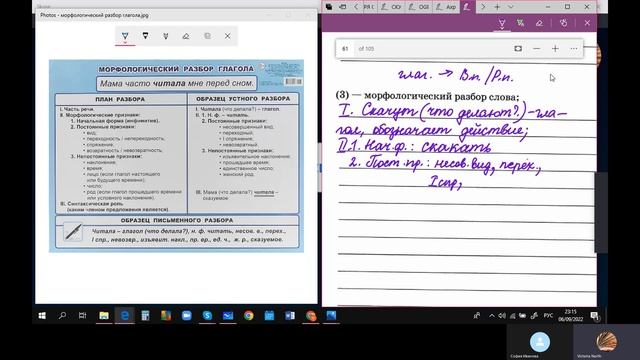This screenshot has width=640, height=360.
Task: Open clock showing 23:15 in tray
Action: [571, 316]
